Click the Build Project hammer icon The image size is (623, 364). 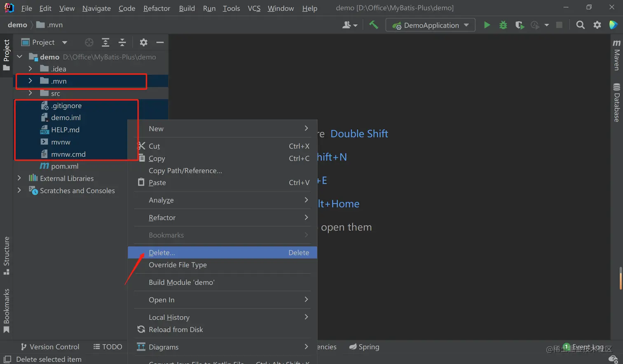click(x=374, y=25)
